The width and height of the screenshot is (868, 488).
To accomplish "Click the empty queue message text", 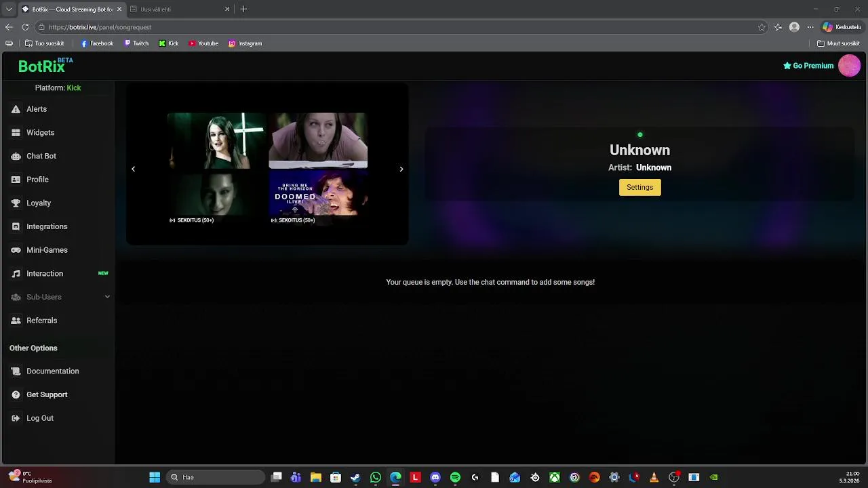I will pos(490,282).
